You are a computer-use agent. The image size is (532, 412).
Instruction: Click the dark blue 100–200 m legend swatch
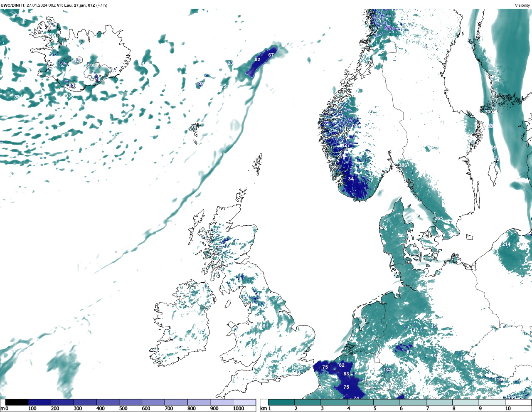39,402
